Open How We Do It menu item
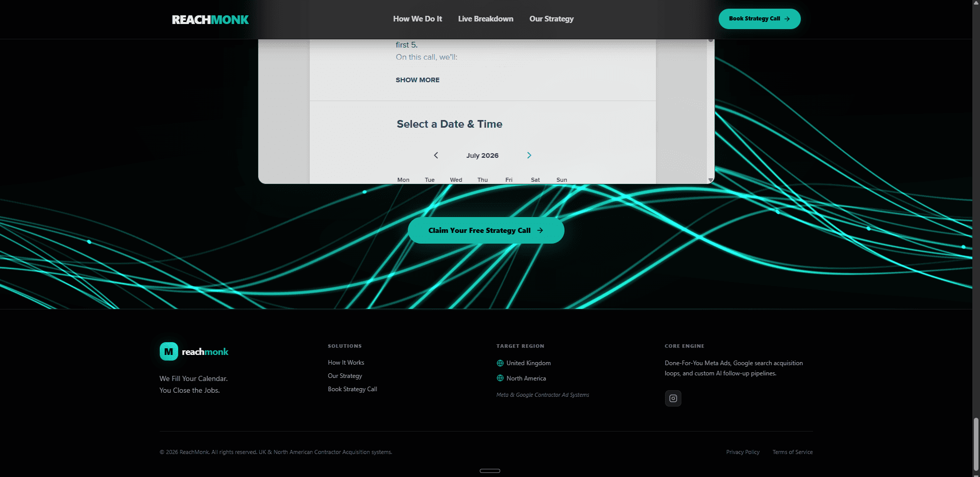This screenshot has width=980, height=477. click(x=418, y=19)
